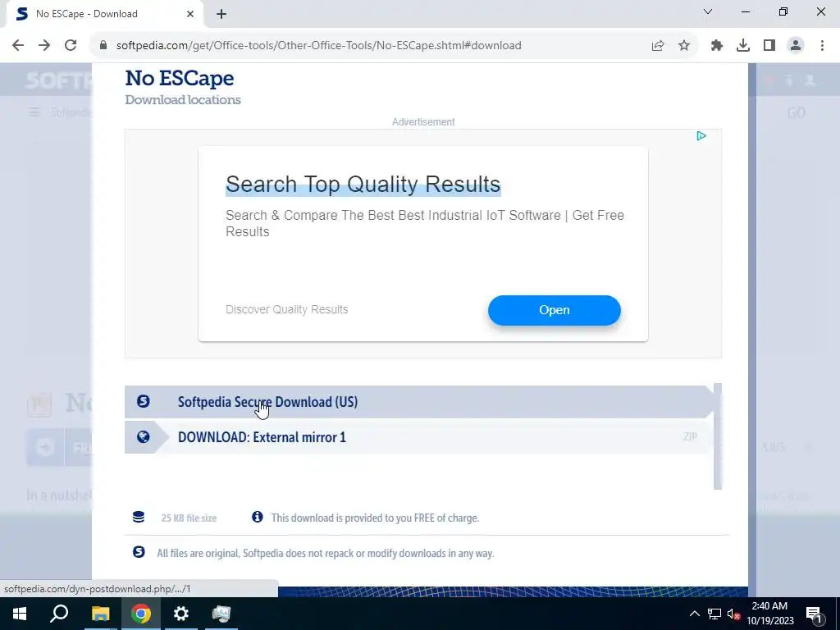
Task: Open Windows taskbar search
Action: 59,614
